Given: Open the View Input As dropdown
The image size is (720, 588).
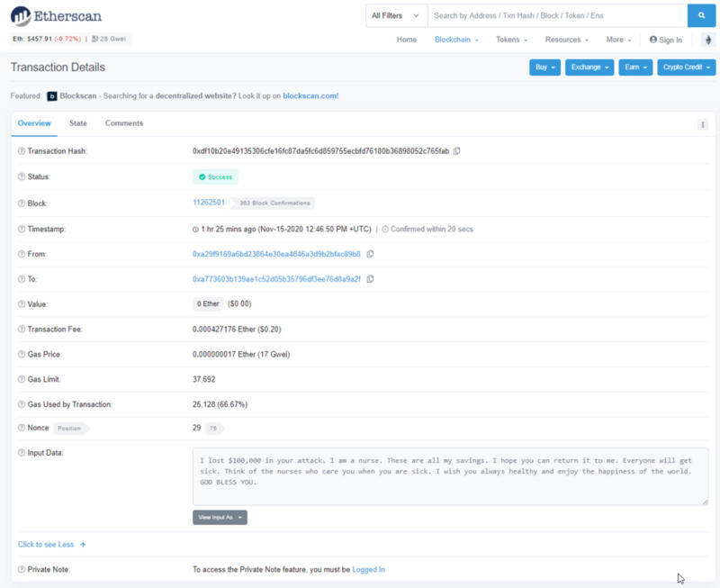Looking at the screenshot, I should click(220, 518).
